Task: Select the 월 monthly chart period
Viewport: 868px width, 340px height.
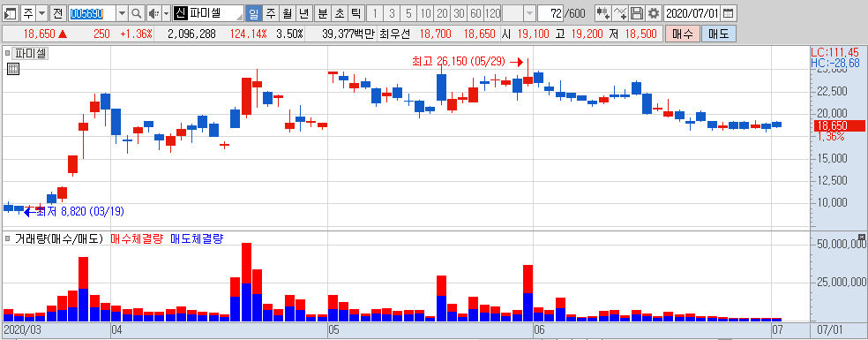Action: (287, 12)
